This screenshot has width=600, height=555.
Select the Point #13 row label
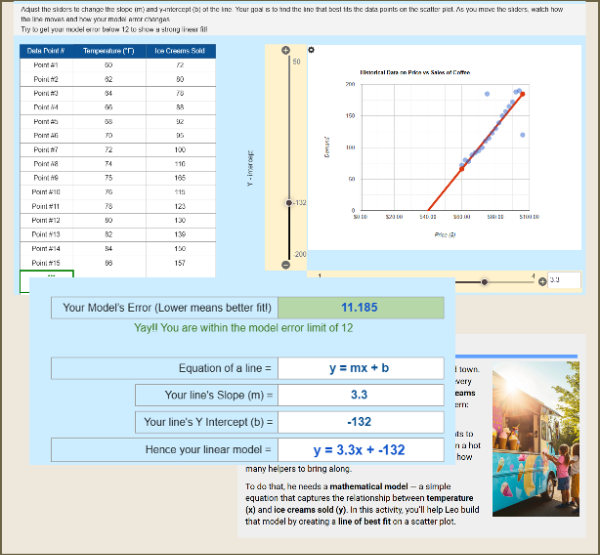click(x=46, y=234)
